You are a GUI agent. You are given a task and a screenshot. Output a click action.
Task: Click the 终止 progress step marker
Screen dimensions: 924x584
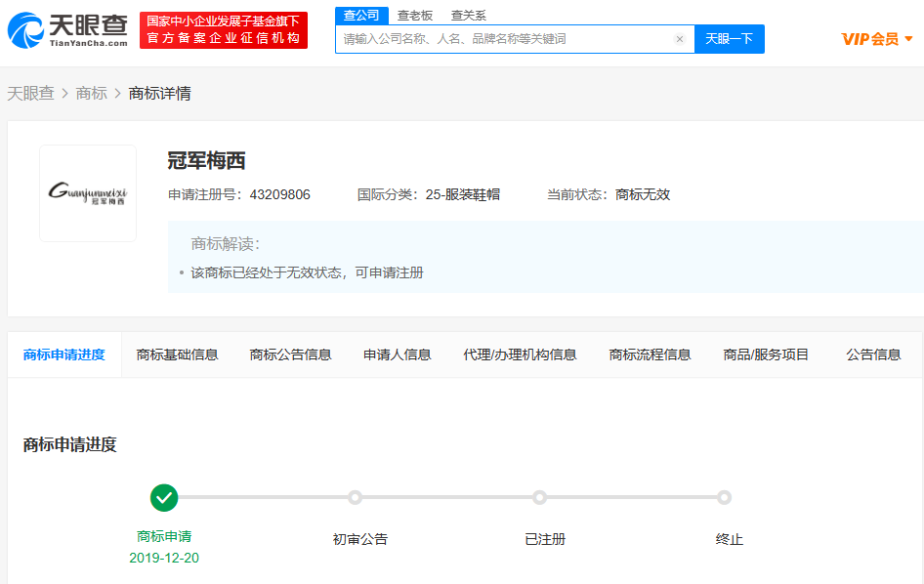724,498
